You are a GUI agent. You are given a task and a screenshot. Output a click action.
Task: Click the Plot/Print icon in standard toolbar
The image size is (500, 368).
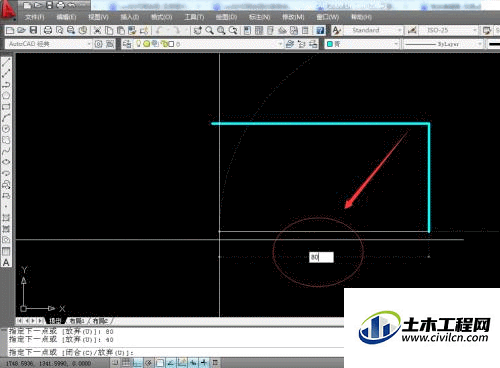tap(48, 31)
